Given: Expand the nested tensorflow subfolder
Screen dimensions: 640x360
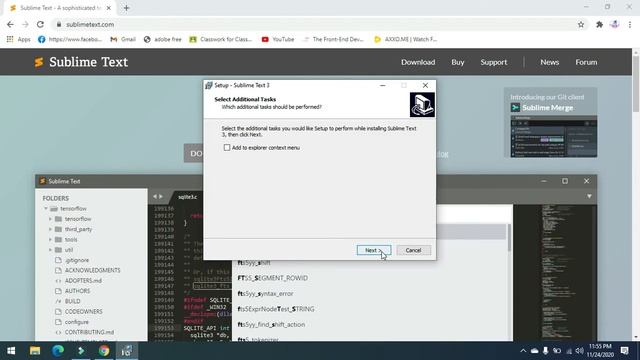Looking at the screenshot, I should [51, 219].
